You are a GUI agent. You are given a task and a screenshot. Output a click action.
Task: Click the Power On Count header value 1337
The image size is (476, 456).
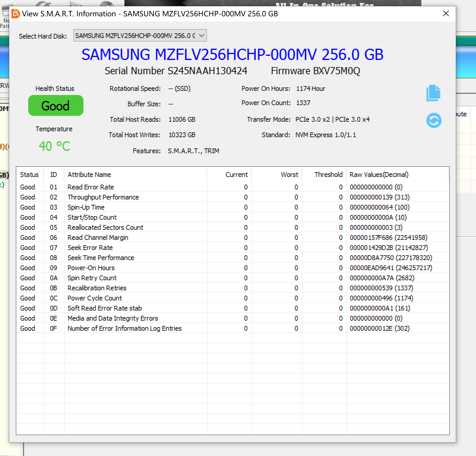[303, 103]
